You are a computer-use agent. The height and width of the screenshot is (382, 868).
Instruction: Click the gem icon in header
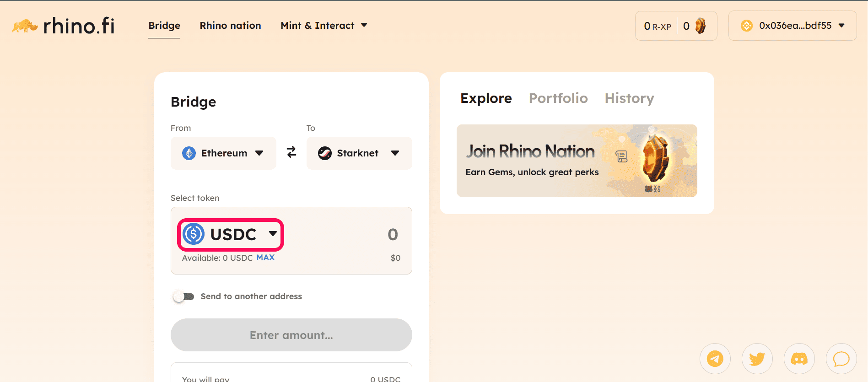(700, 26)
